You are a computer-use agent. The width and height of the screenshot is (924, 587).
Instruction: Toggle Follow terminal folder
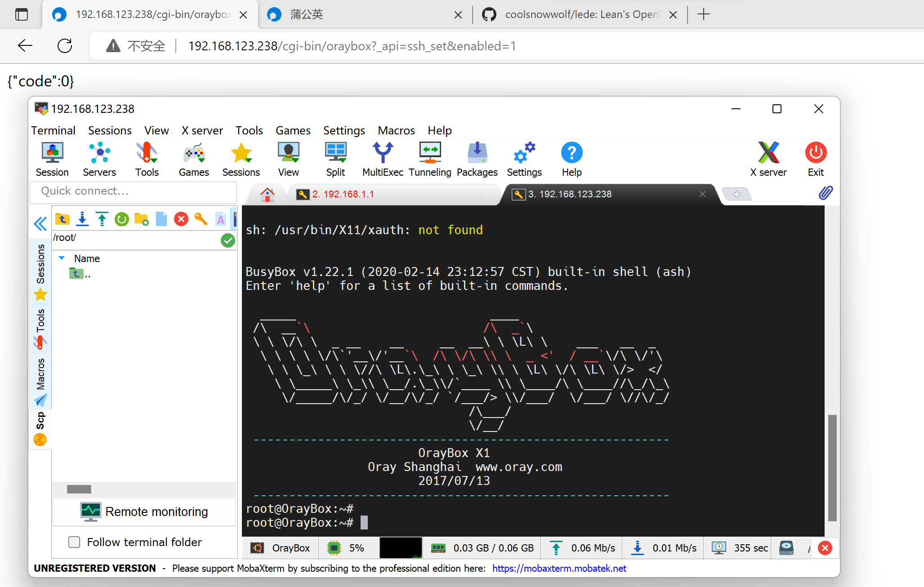(x=74, y=542)
